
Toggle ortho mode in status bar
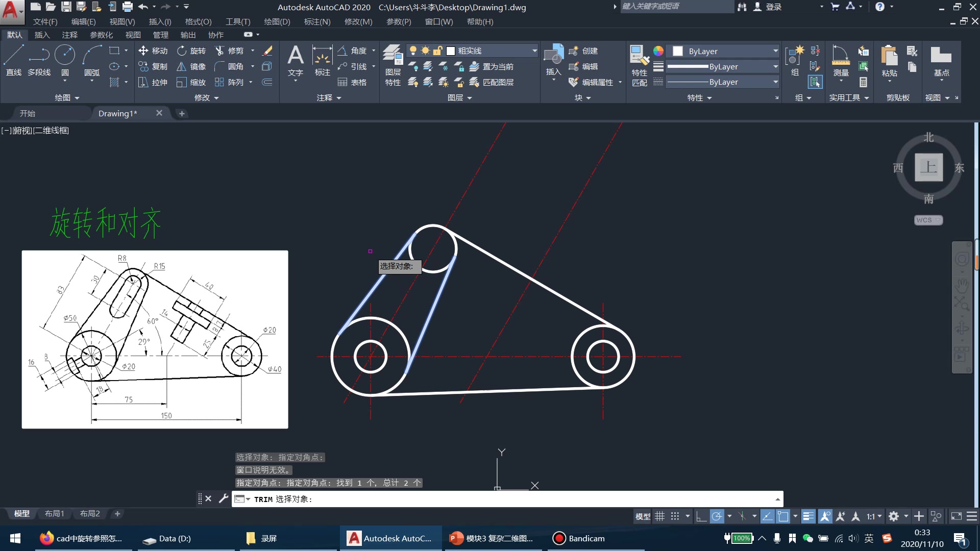coord(701,516)
